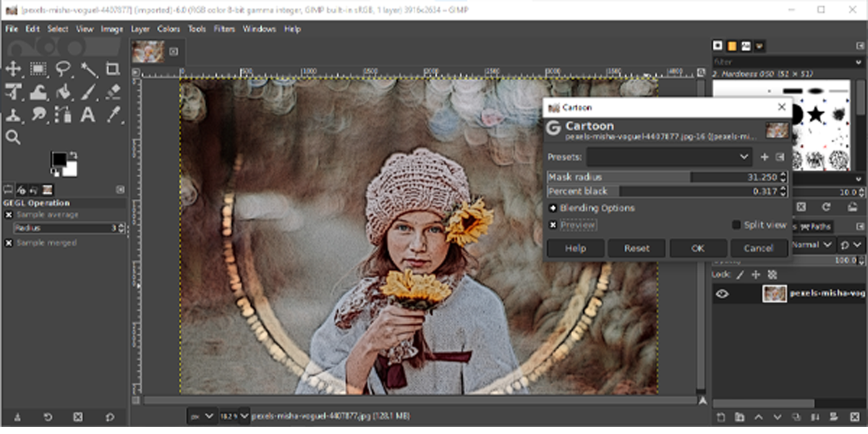The width and height of the screenshot is (868, 434).
Task: Select the Text tool
Action: pos(88,114)
